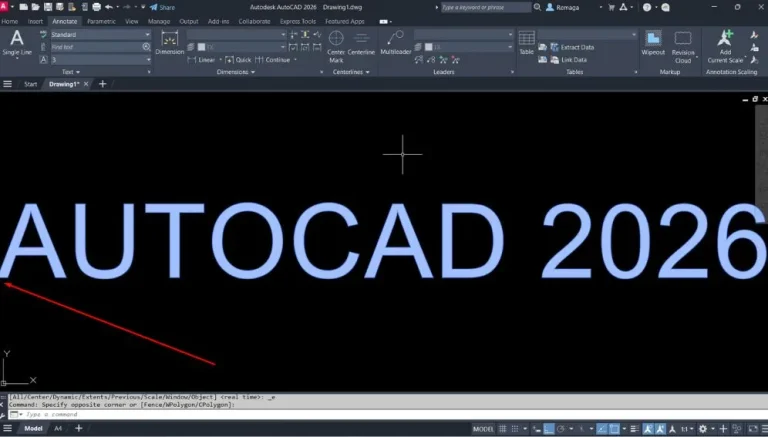Open the Home ribbon tab
Screen dimensions: 768x437
click(9, 22)
